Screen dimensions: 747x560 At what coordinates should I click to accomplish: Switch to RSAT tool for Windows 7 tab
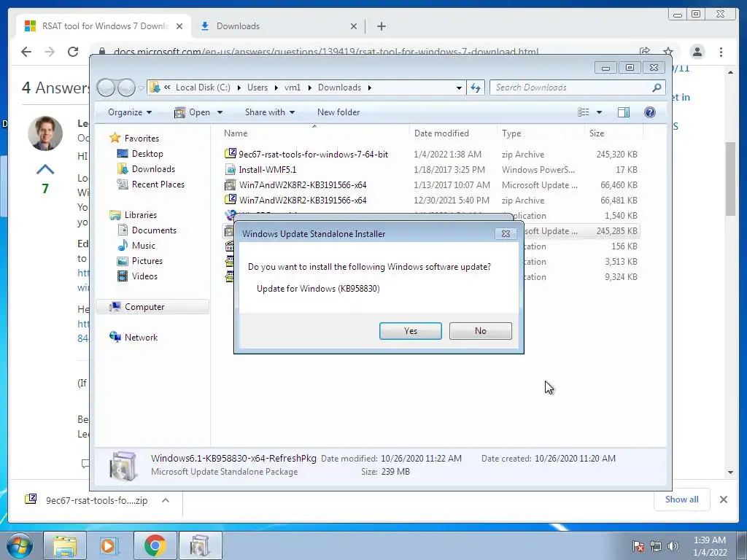coord(104,26)
